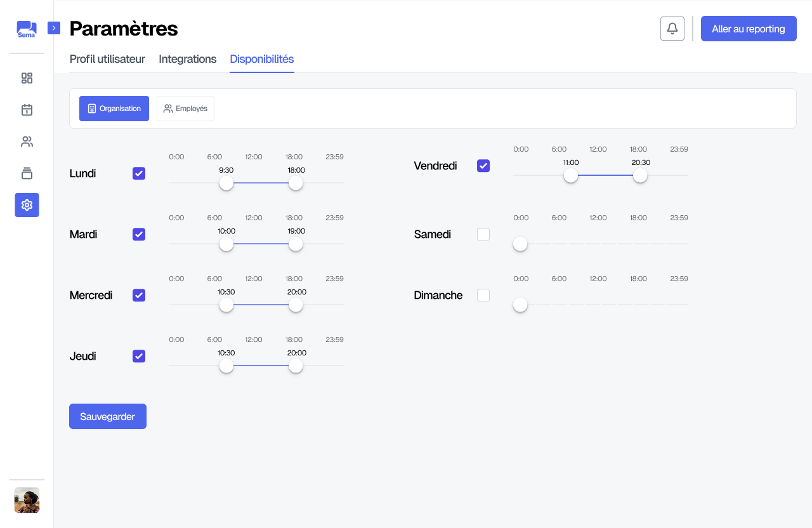The width and height of the screenshot is (812, 528).
Task: Expand the sidebar with the chevron button
Action: click(54, 28)
